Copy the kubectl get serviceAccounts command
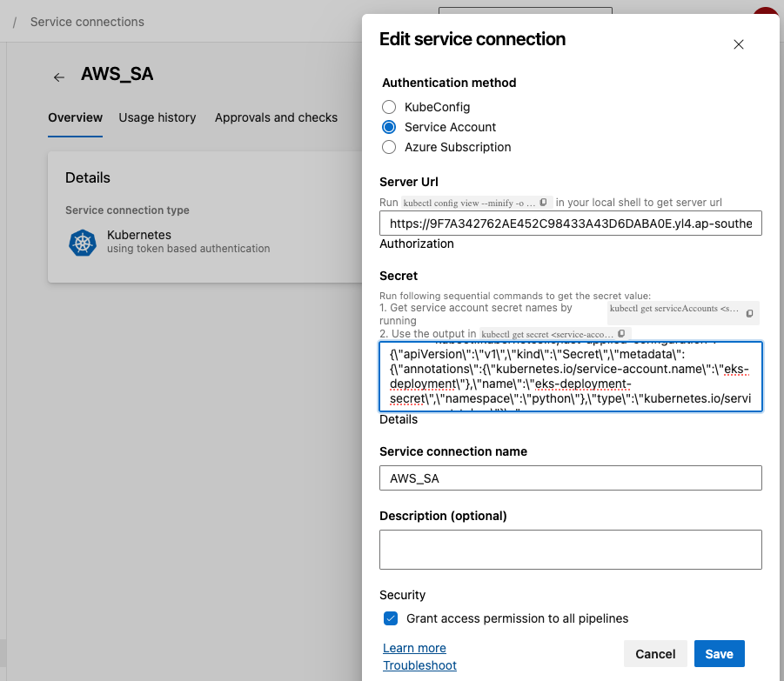 [749, 313]
